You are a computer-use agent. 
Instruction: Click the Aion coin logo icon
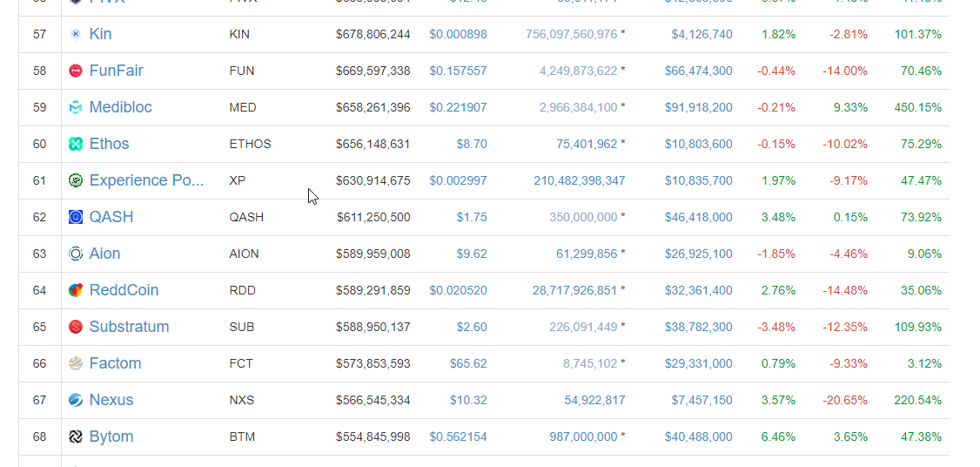[76, 254]
